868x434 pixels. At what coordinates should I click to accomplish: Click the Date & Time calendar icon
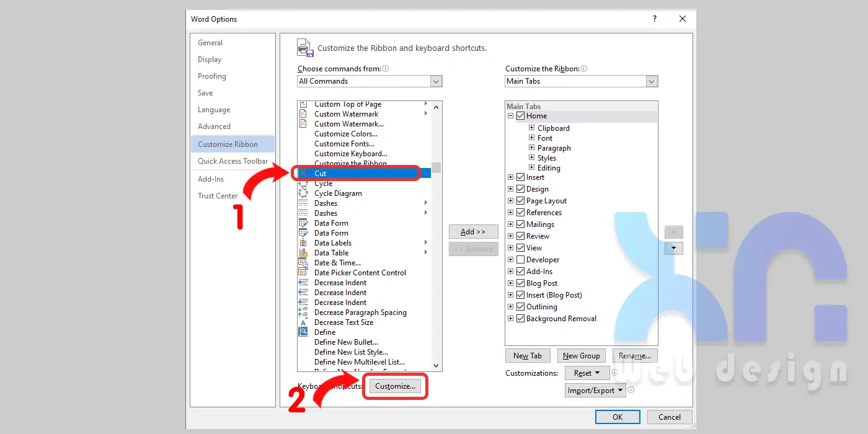click(303, 263)
